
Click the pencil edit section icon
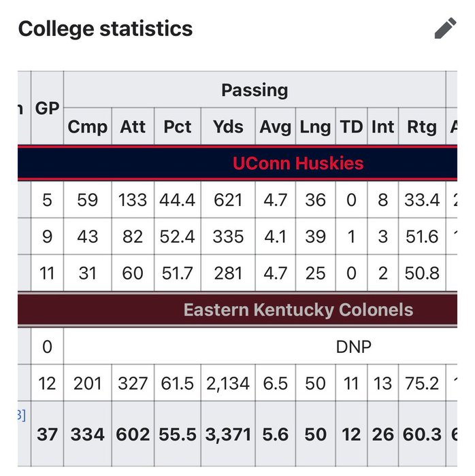pos(445,29)
